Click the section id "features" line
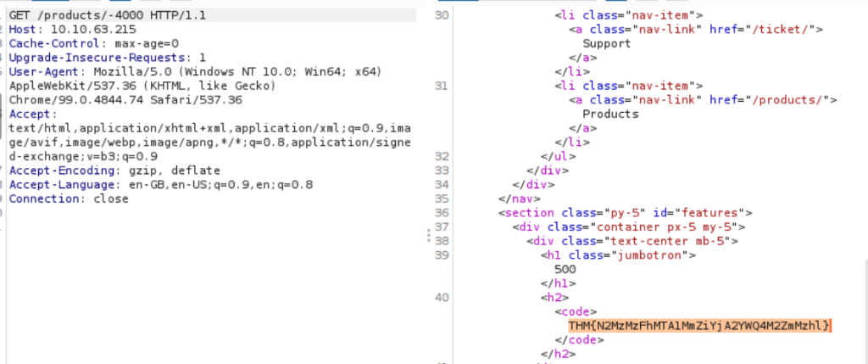Screen dimensions: 868x364 click(626, 212)
